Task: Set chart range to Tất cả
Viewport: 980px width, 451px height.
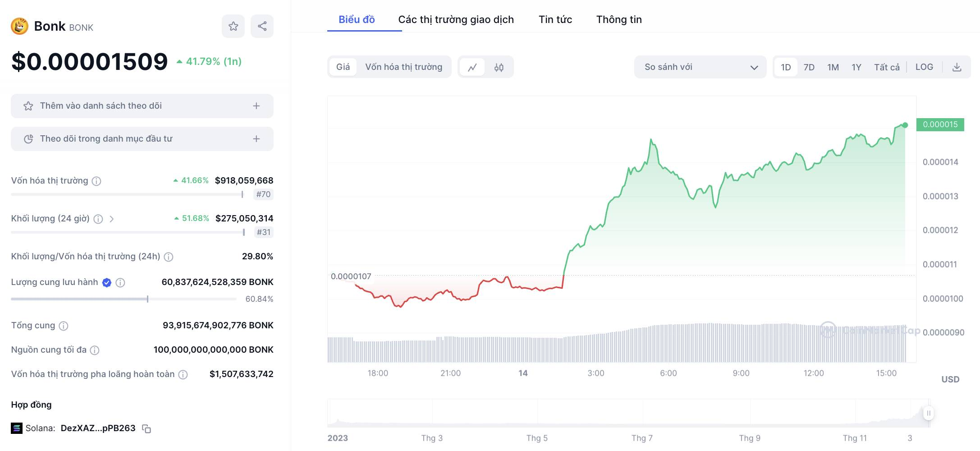Action: click(x=887, y=67)
